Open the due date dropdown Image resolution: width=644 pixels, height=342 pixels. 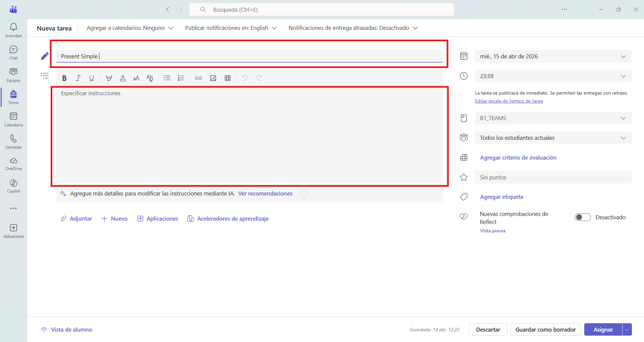(x=553, y=56)
